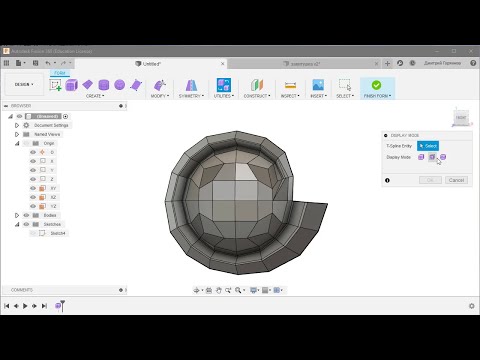Toggle visibility of the Bodies folder
Image resolution: width=480 pixels, height=360 pixels.
[x=26, y=215]
